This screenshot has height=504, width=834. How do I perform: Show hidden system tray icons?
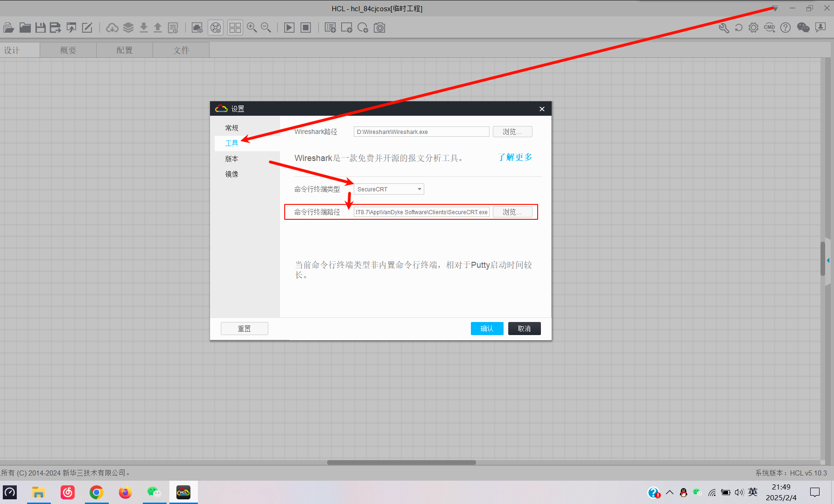click(670, 492)
